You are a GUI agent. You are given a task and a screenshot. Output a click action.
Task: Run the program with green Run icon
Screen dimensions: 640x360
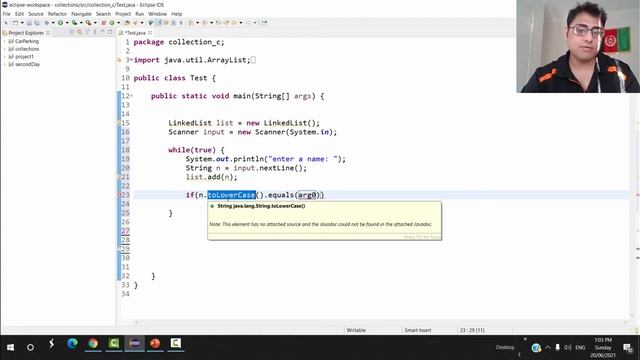click(60, 23)
